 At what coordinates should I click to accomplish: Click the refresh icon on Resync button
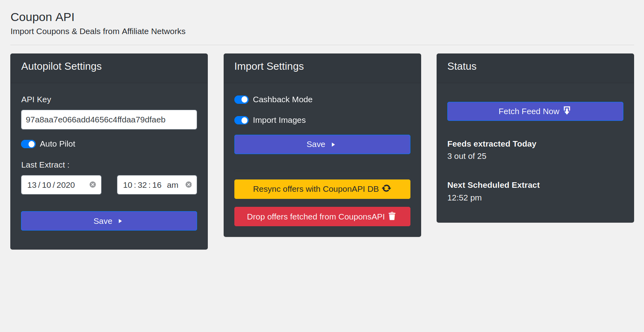[387, 189]
